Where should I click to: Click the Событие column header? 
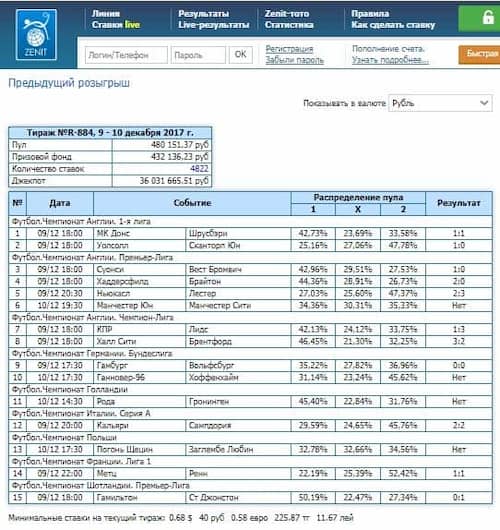point(192,203)
